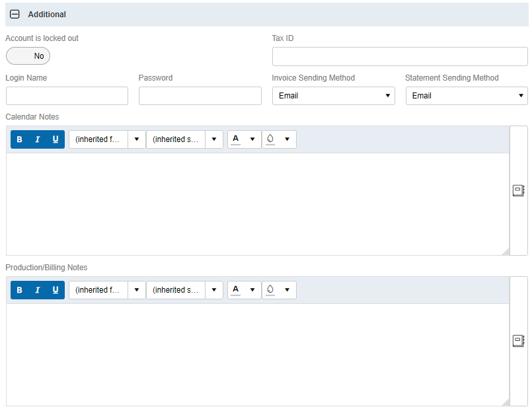The height and width of the screenshot is (411, 532).
Task: Open font family dropdown in Calendar Notes
Action: point(106,139)
